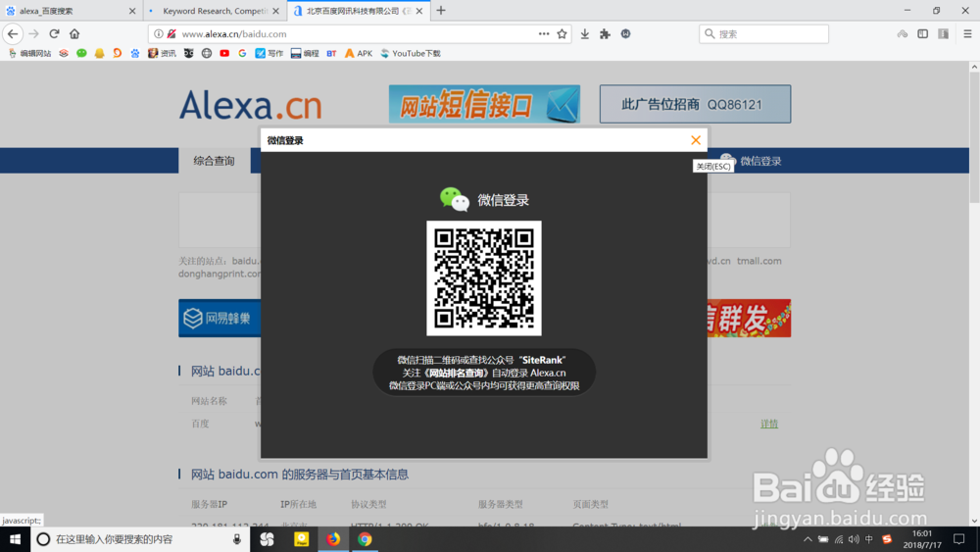Open the YouTube red bookmark icon

224,53
